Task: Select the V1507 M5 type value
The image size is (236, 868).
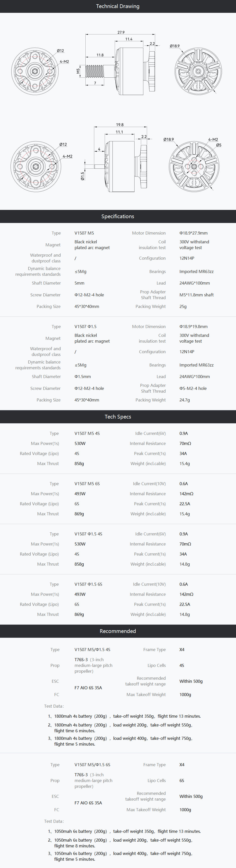Action: coord(84,233)
